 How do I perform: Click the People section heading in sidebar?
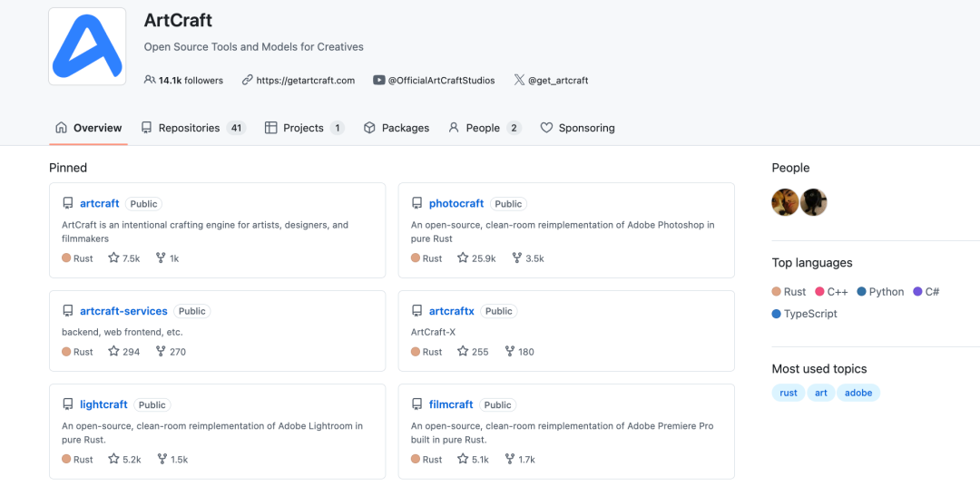(x=790, y=168)
